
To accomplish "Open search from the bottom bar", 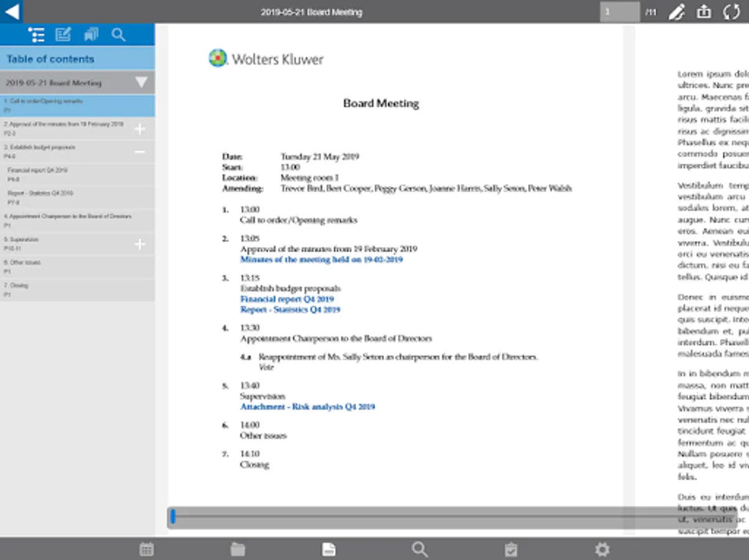I will [x=420, y=549].
